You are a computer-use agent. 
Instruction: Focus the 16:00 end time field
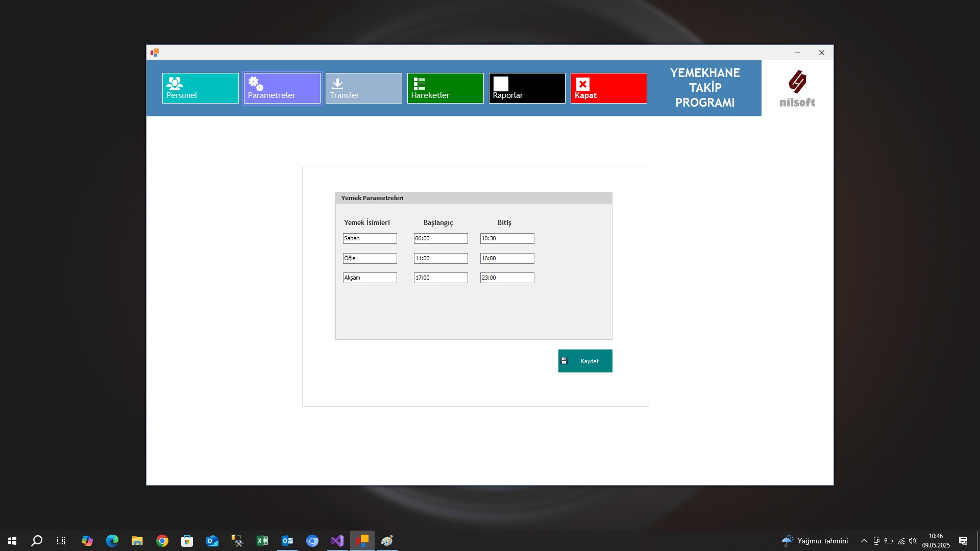pyautogui.click(x=507, y=258)
